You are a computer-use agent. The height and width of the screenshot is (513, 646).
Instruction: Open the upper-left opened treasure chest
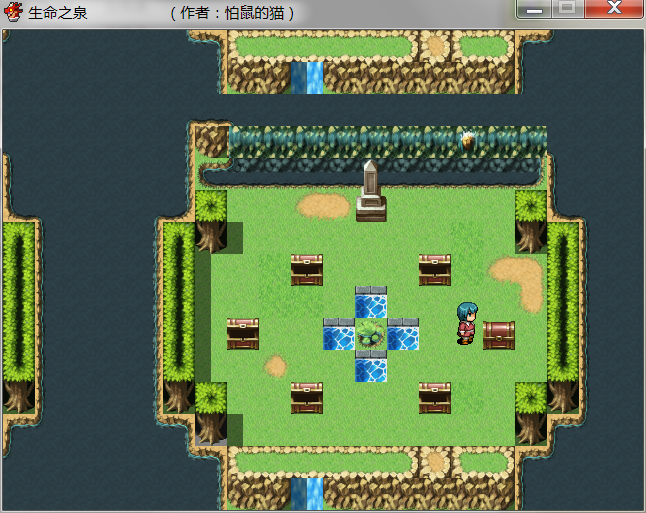pyautogui.click(x=307, y=270)
